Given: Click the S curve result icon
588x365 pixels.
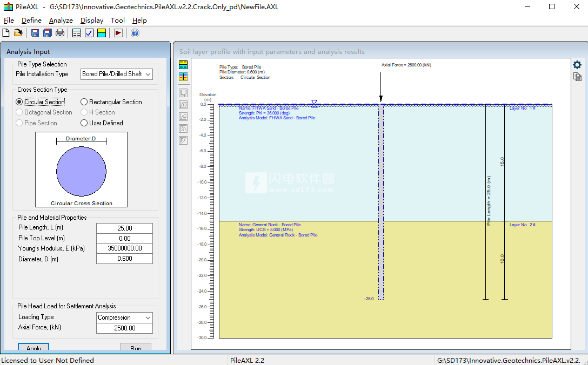Looking at the screenshot, I should click(x=183, y=129).
